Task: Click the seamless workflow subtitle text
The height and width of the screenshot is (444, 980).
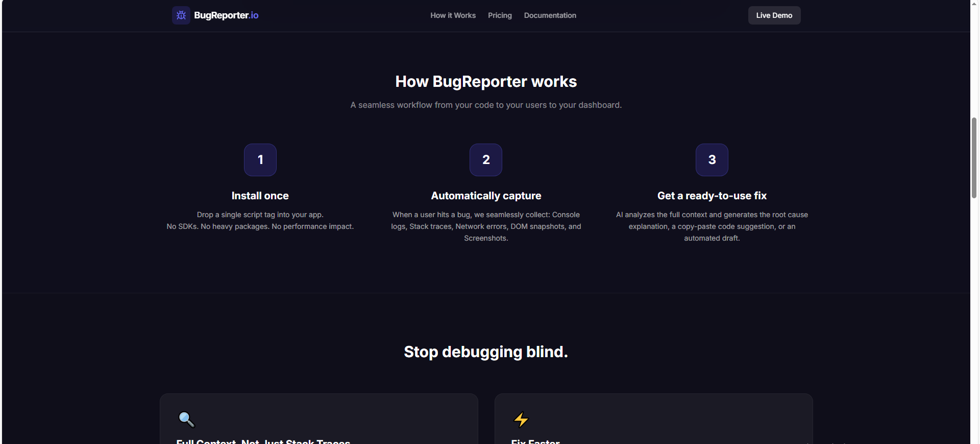Action: [486, 105]
